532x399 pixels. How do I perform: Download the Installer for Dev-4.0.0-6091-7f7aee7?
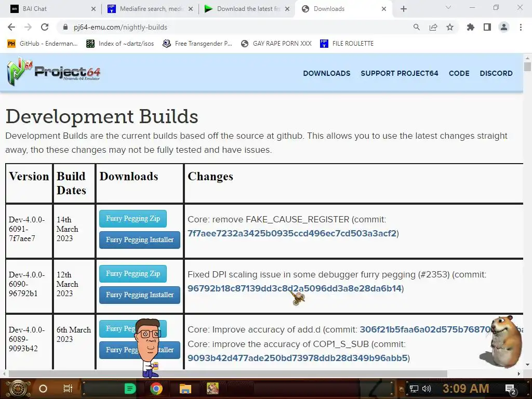point(139,240)
